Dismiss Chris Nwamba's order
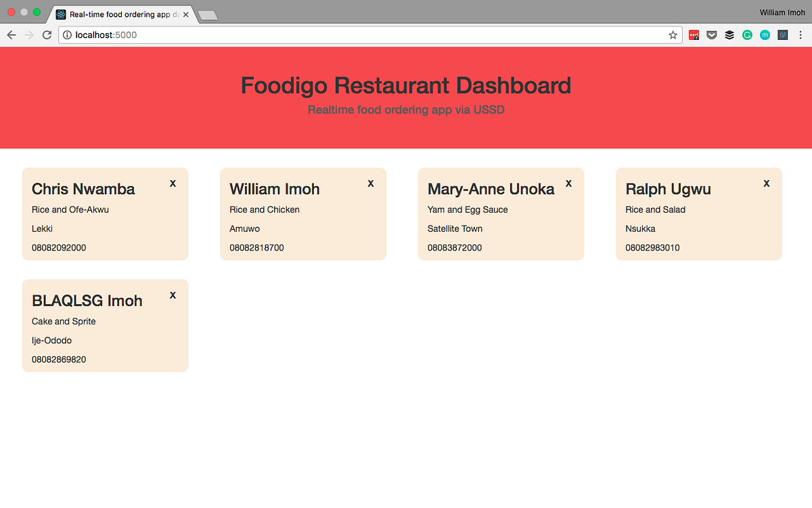This screenshot has height=508, width=812. click(x=173, y=183)
